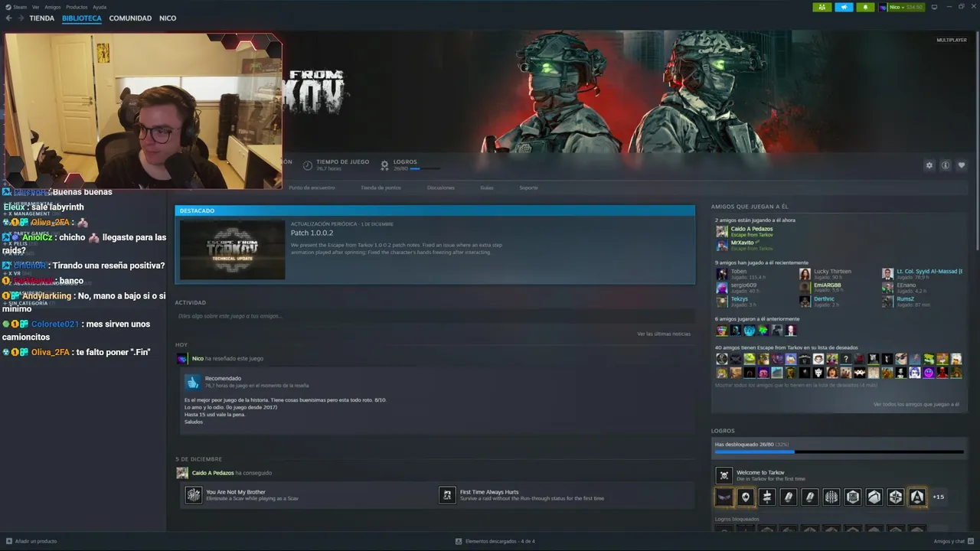Screen dimensions: 980x551
Task: Open the winged achievement icon with gold border
Action: pyautogui.click(x=724, y=497)
